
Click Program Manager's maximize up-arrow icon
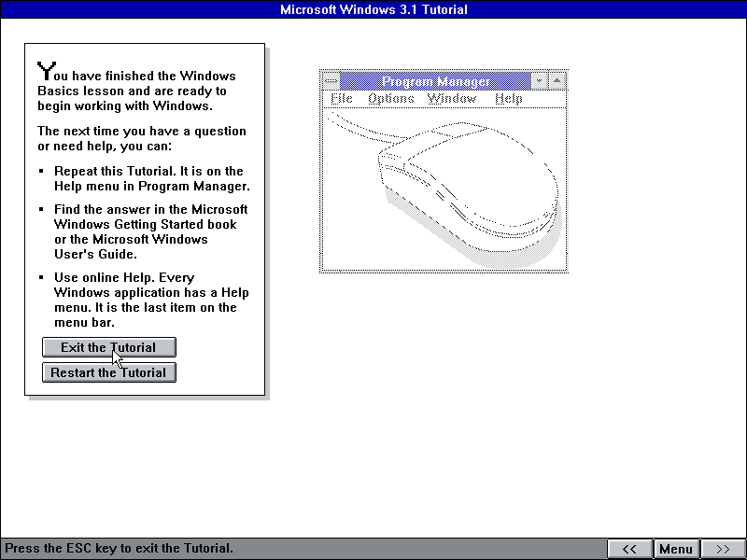pos(557,81)
